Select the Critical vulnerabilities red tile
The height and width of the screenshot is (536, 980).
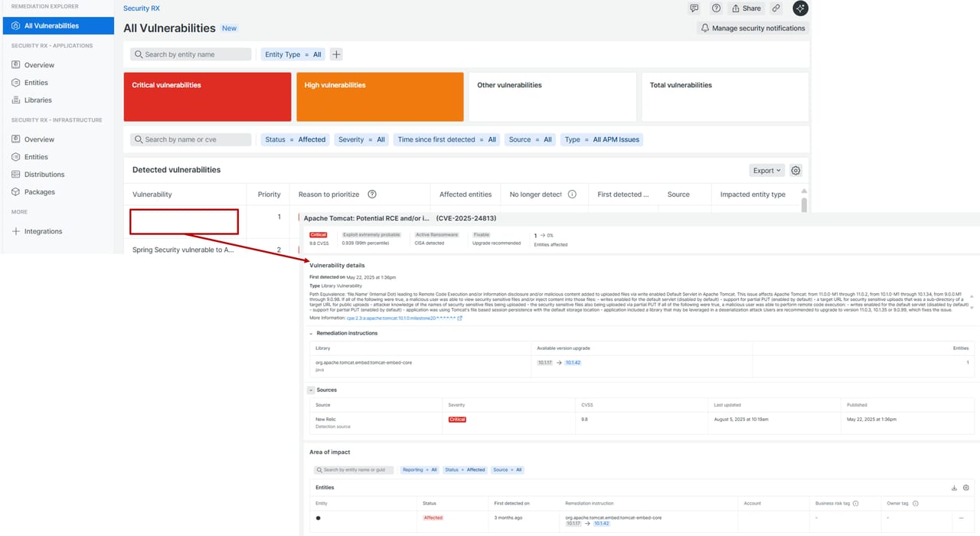click(207, 96)
